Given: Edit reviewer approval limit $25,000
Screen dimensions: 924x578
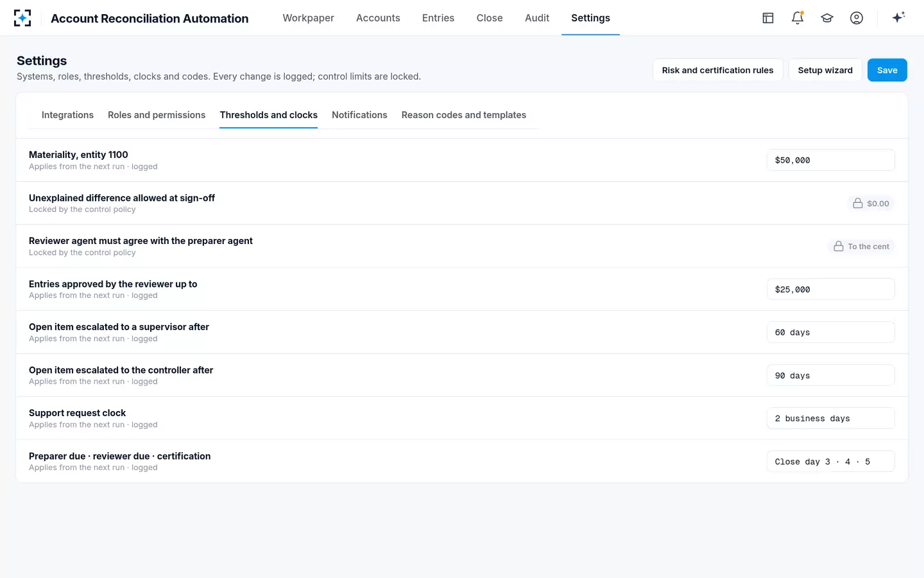Looking at the screenshot, I should point(830,290).
